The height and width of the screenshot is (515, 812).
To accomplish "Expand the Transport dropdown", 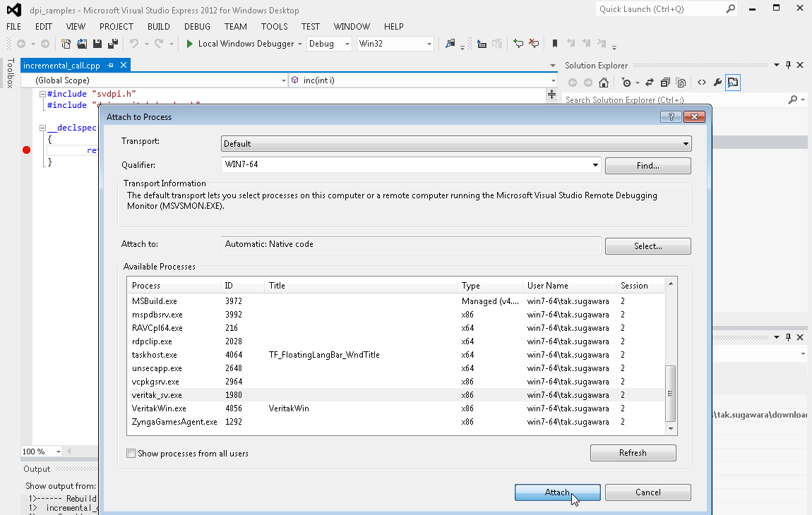I will (x=686, y=144).
